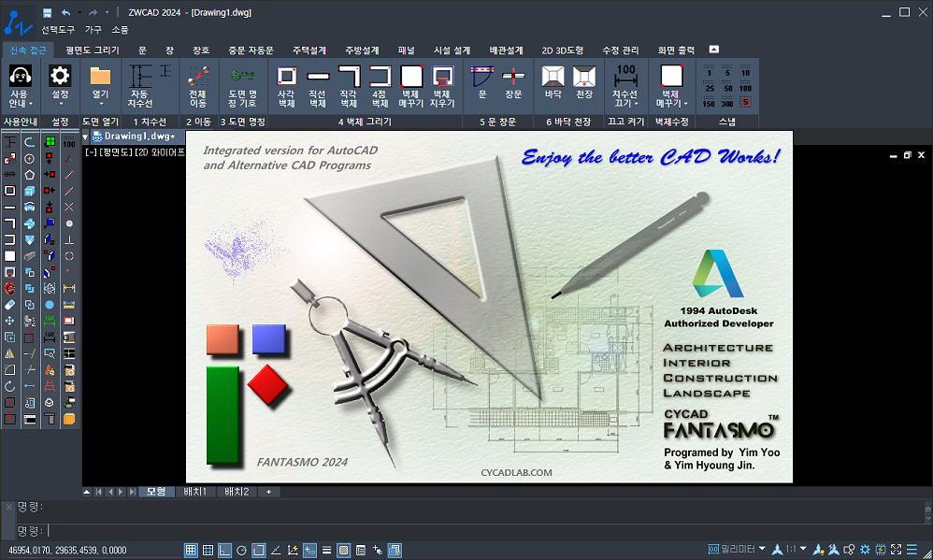Open the settings gear in the status bar
Image resolution: width=933 pixels, height=560 pixels.
tap(865, 550)
